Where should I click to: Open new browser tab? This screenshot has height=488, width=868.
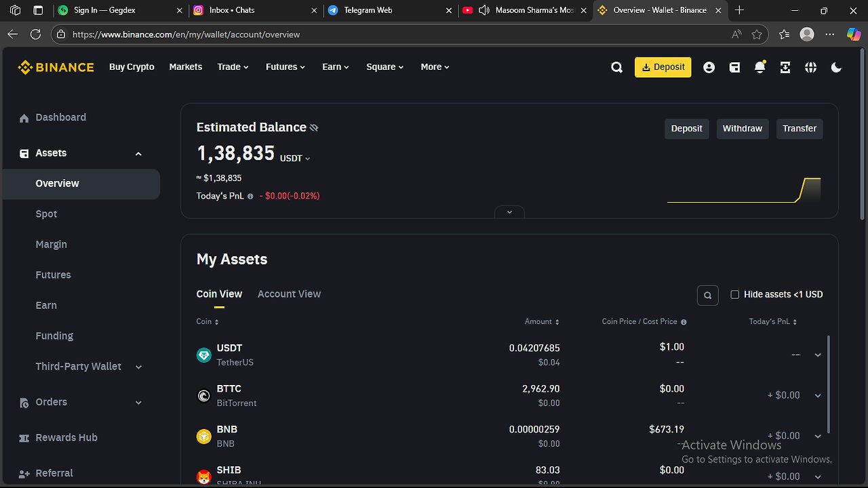[x=739, y=10]
